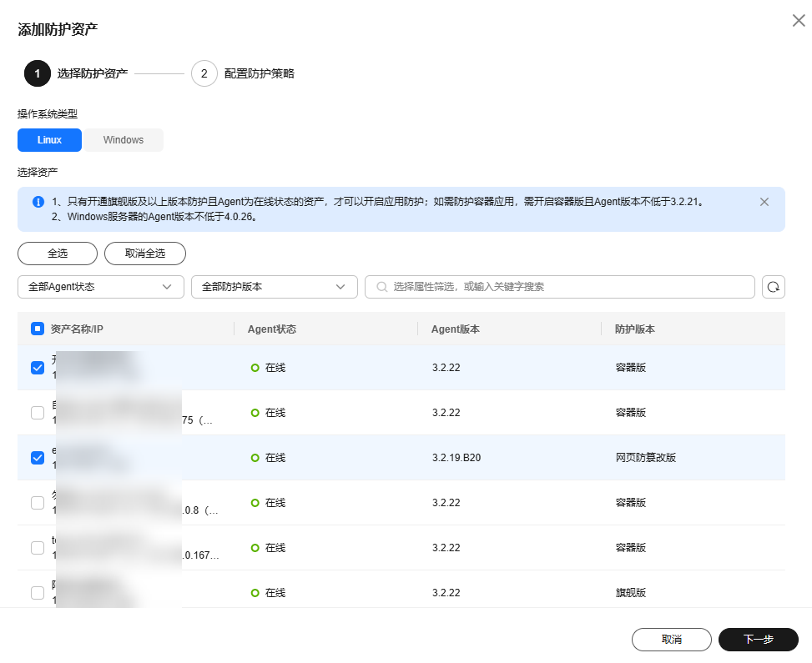Open the 全部Agent状态 dropdown
812x663 pixels.
point(100,287)
